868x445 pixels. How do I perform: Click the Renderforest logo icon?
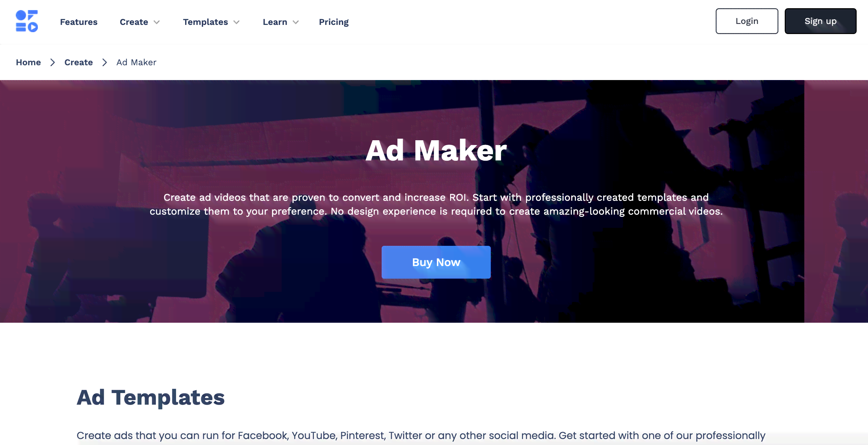[27, 21]
